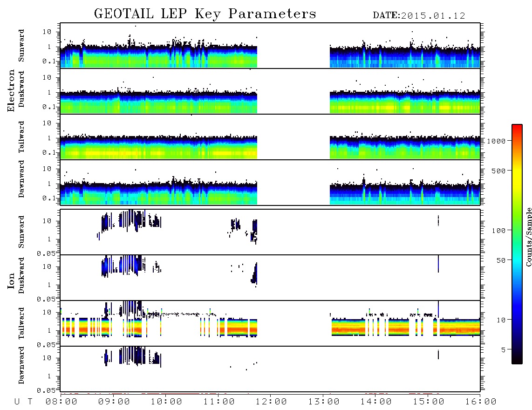Viewport: 532px width, 410px height.
Task: Click the Electron Tailward spectrogram plot
Action: (270, 137)
